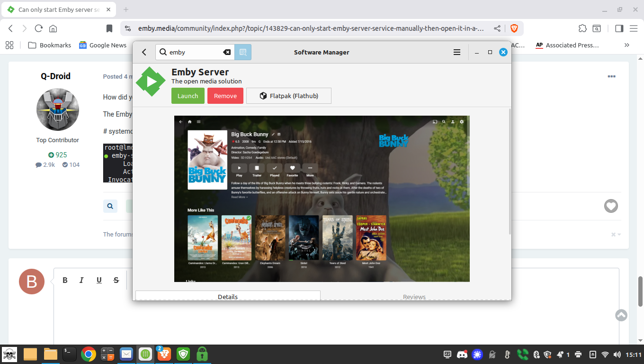The height and width of the screenshot is (364, 644).
Task: Open the Google News bookmark
Action: coord(103,45)
